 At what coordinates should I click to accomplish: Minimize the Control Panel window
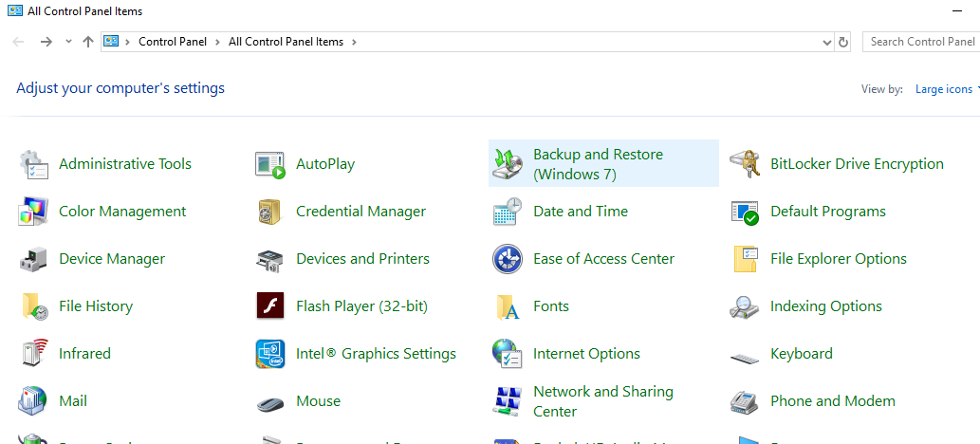956,11
